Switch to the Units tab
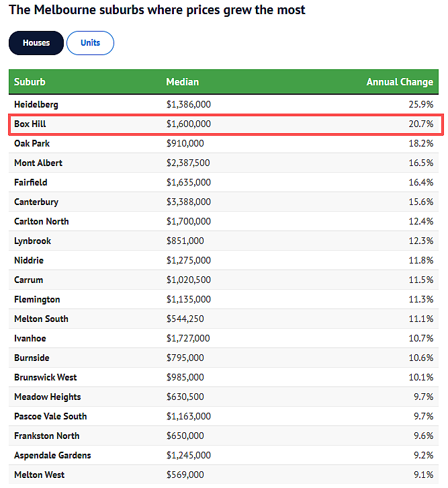The image size is (448, 488). click(90, 43)
